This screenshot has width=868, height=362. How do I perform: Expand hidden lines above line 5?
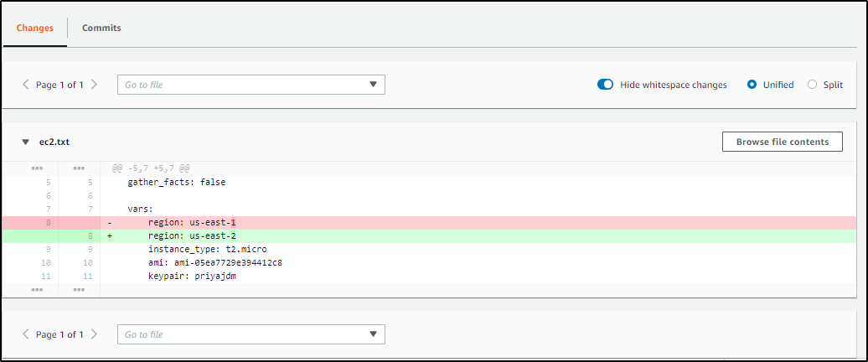point(37,167)
